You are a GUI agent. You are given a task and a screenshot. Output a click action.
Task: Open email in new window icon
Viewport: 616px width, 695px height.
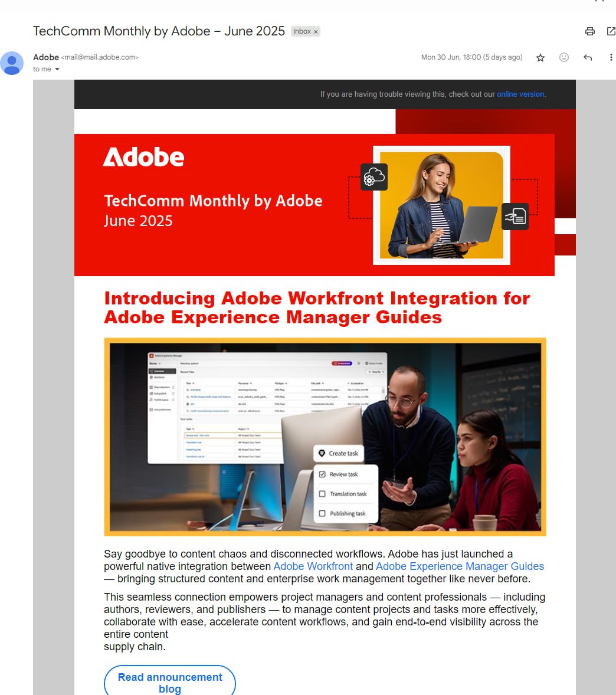pos(611,31)
